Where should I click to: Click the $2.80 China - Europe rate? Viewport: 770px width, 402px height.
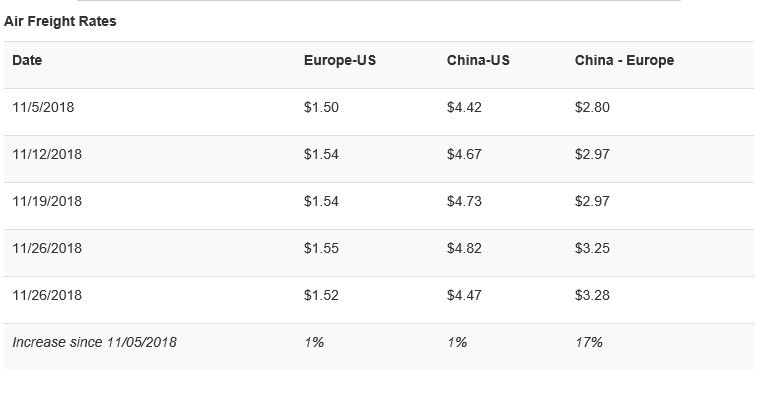(x=592, y=107)
